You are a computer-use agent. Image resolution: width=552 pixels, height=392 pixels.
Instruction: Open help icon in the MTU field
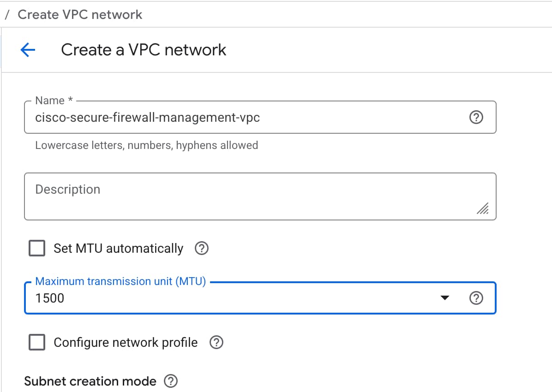476,298
